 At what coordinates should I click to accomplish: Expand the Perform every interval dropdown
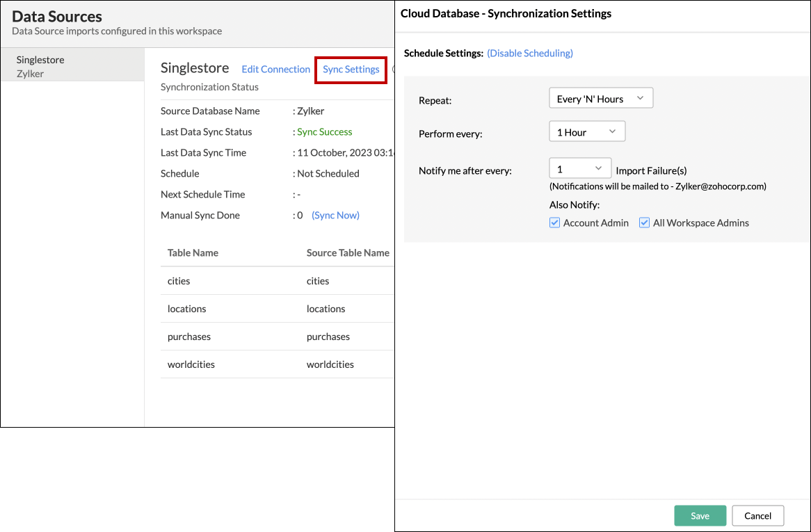click(x=587, y=131)
